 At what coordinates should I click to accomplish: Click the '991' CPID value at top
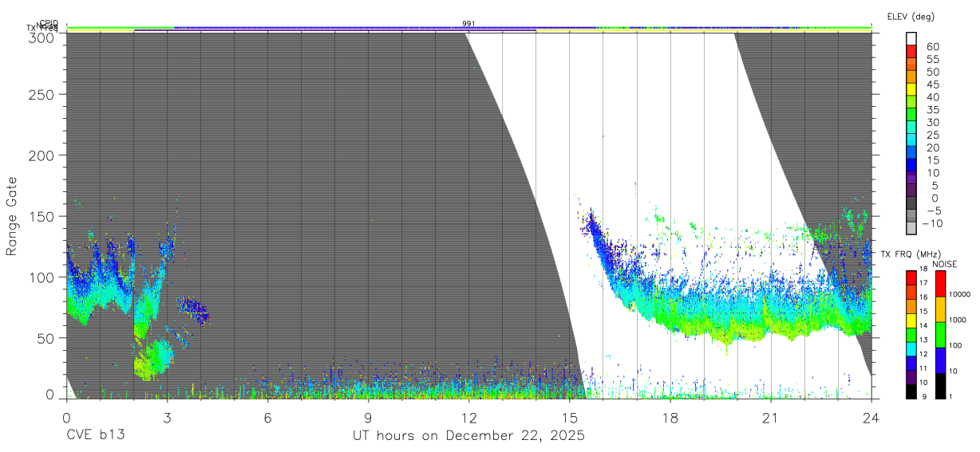pos(469,23)
